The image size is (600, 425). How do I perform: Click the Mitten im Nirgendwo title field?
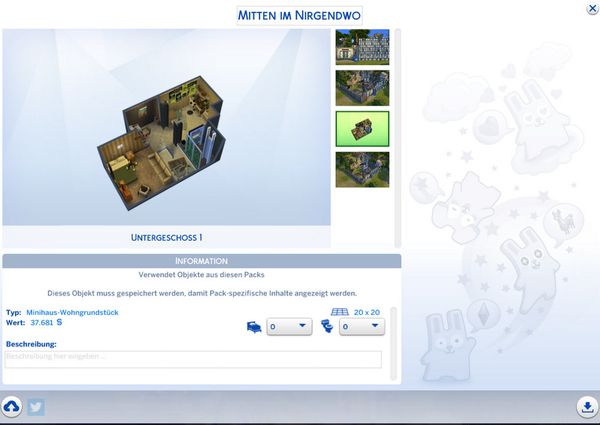pyautogui.click(x=299, y=15)
